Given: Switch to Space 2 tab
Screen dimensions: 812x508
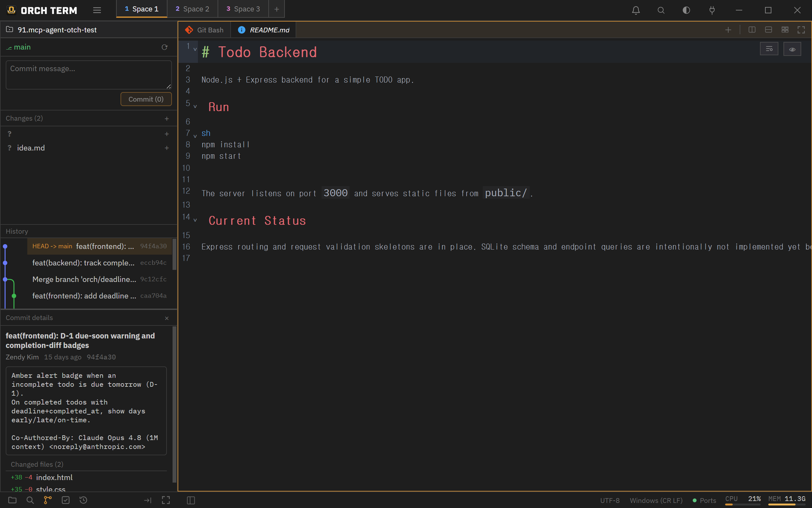Looking at the screenshot, I should 192,9.
